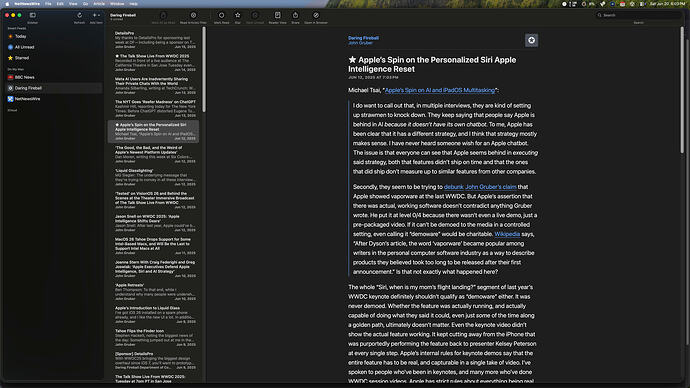Select 'Jason Snell on WWDC 2025' article
Image resolution: width=690 pixels, height=388 pixels.
[x=153, y=223]
